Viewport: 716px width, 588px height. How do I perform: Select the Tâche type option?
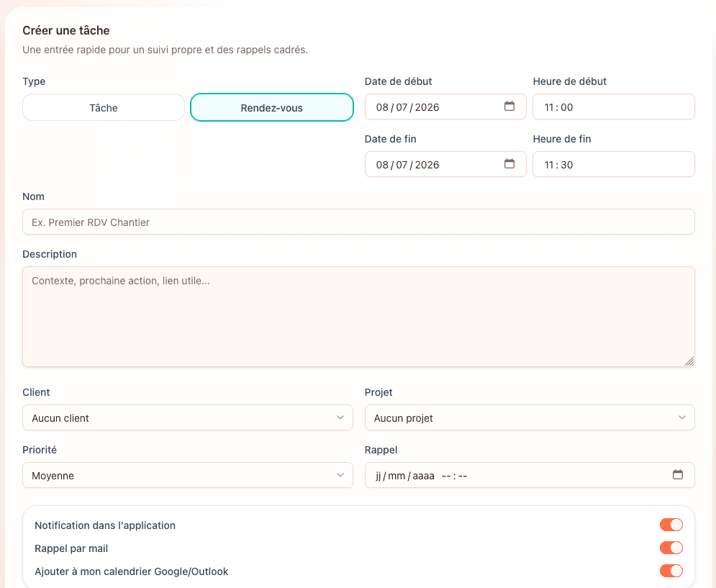click(104, 107)
